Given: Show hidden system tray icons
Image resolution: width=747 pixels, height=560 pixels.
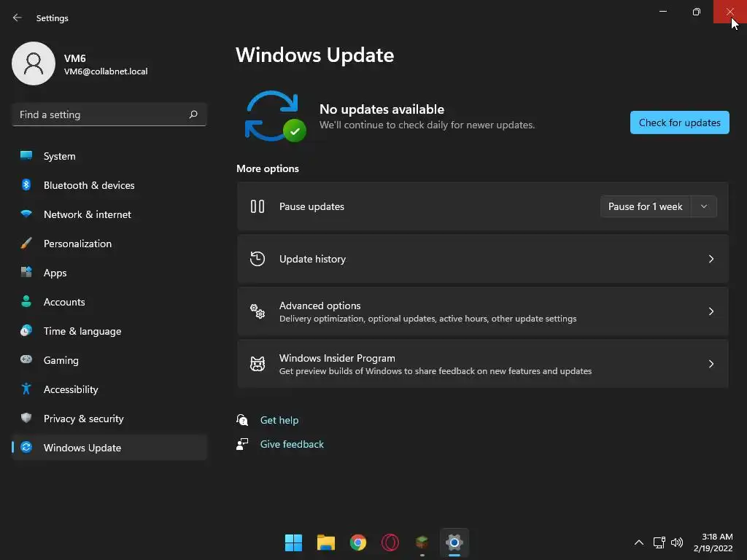Looking at the screenshot, I should click(639, 542).
